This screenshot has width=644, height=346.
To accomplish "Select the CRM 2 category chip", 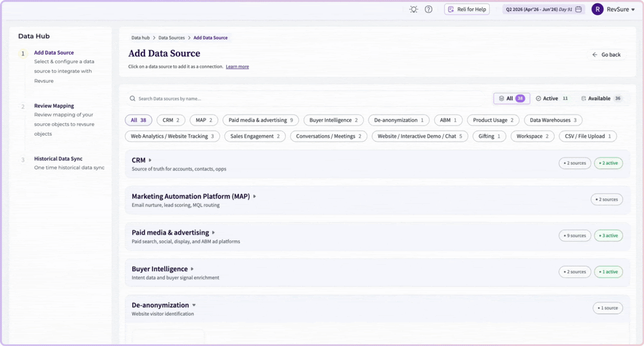I will pyautogui.click(x=171, y=120).
